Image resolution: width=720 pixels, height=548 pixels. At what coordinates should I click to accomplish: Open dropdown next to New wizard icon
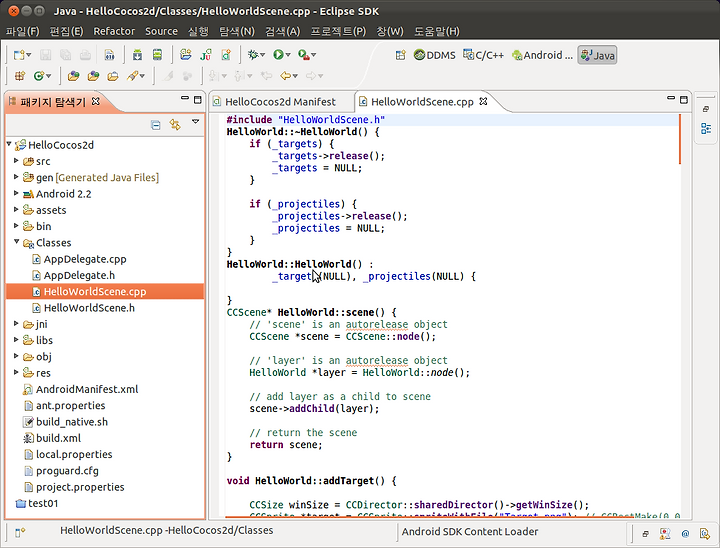click(29, 55)
